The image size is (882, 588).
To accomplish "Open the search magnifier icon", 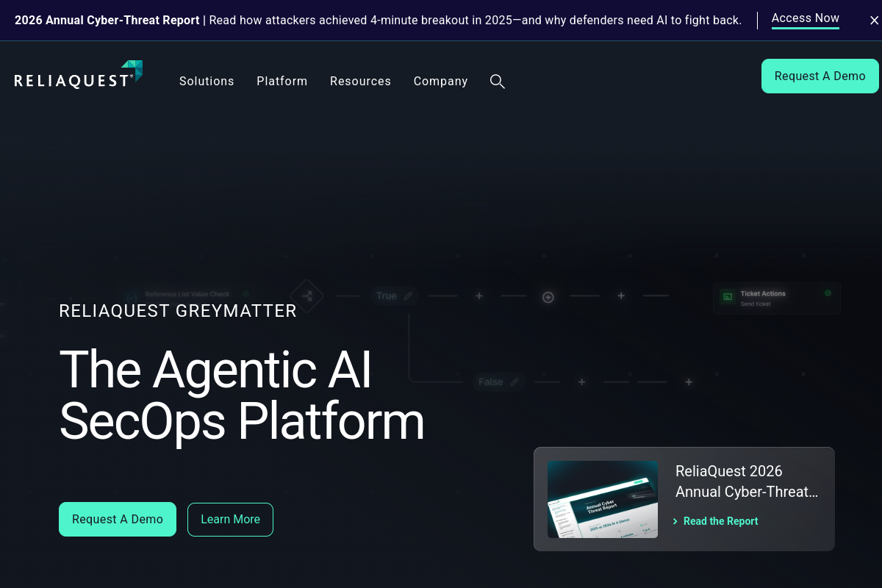I will point(498,82).
